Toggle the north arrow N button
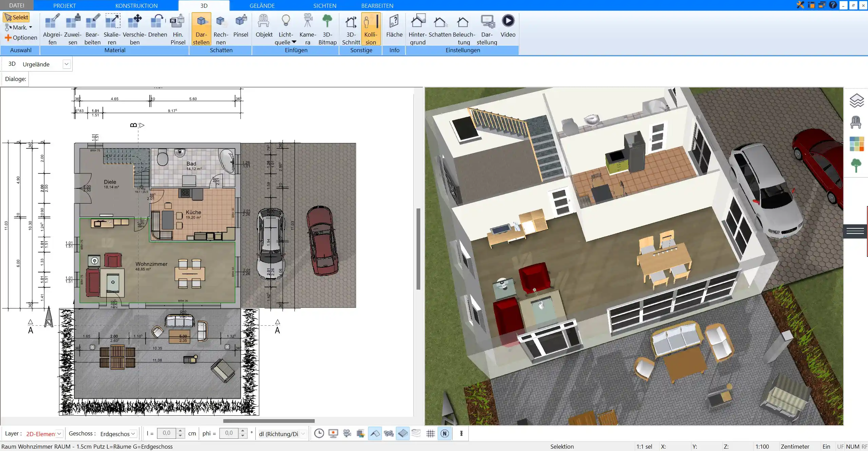 tap(445, 433)
